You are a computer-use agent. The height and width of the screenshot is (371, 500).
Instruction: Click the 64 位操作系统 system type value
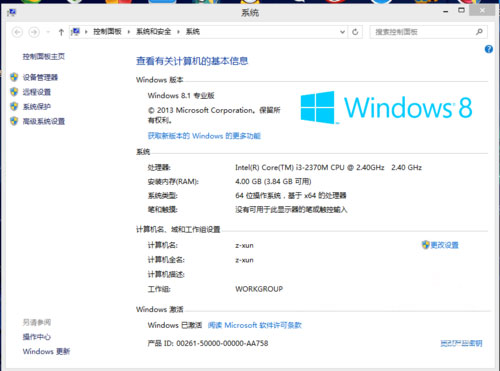click(x=291, y=195)
